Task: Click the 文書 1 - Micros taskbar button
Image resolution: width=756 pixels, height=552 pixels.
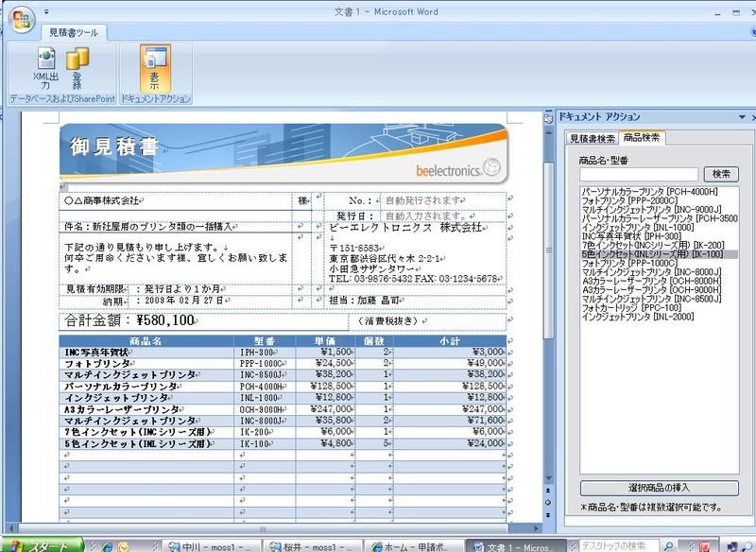Action: click(514, 546)
